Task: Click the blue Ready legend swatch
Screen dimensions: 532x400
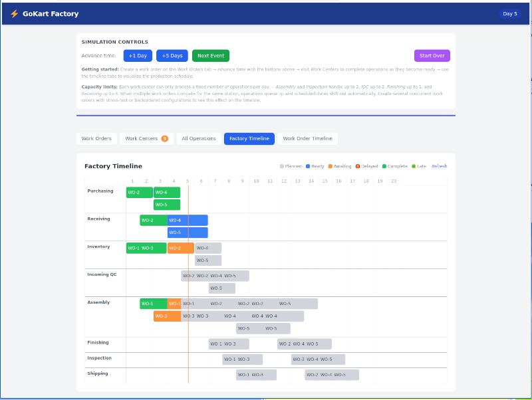Action: tap(308, 166)
